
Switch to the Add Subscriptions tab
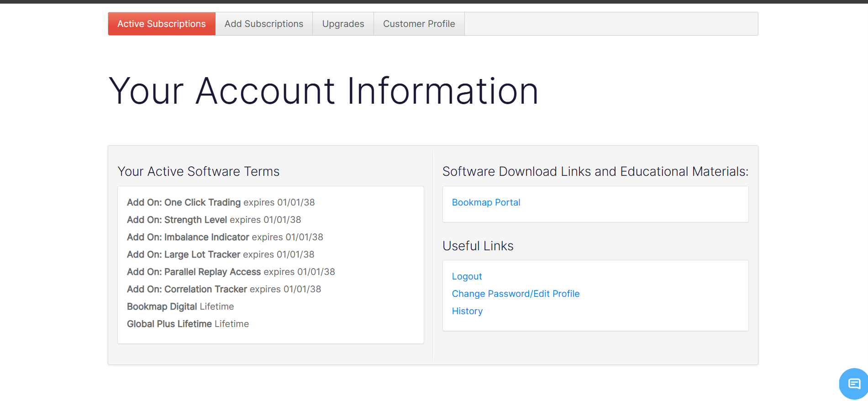(264, 24)
